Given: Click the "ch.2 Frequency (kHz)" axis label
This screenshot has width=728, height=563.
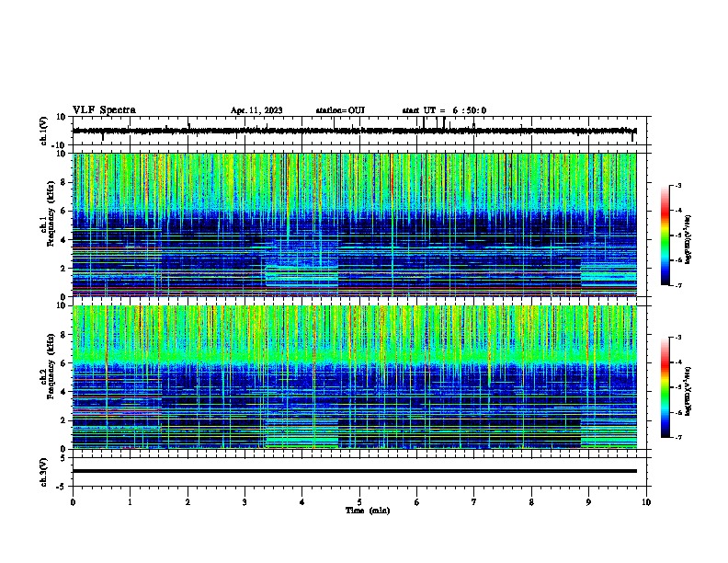Looking at the screenshot, I should (47, 366).
